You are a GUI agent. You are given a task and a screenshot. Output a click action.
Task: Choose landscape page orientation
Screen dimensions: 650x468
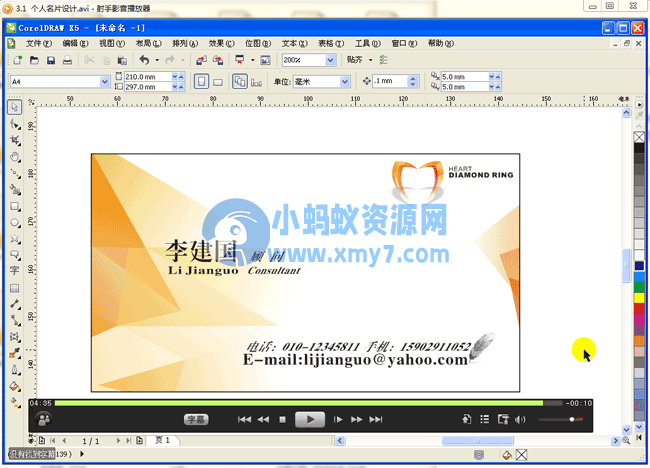pos(218,82)
